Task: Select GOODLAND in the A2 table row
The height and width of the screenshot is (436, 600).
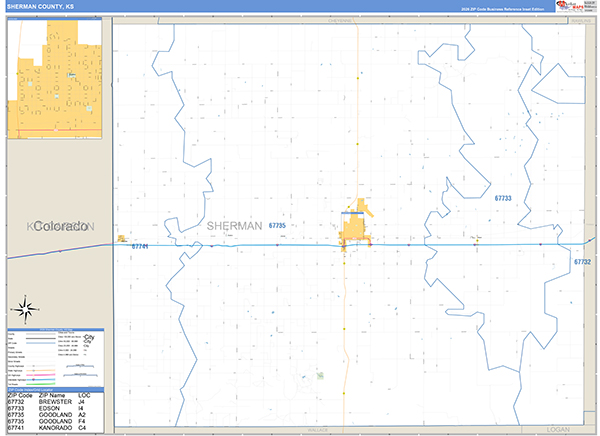Action: click(55, 415)
